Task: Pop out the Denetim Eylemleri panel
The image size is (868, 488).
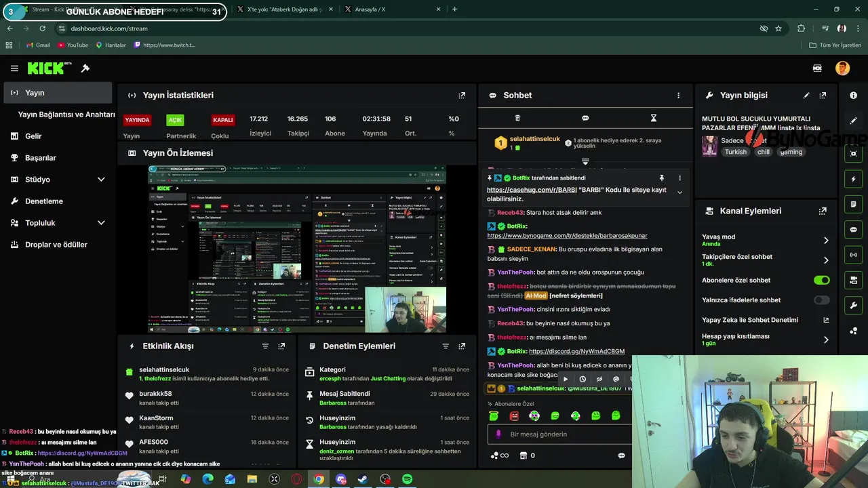Action: point(462,346)
